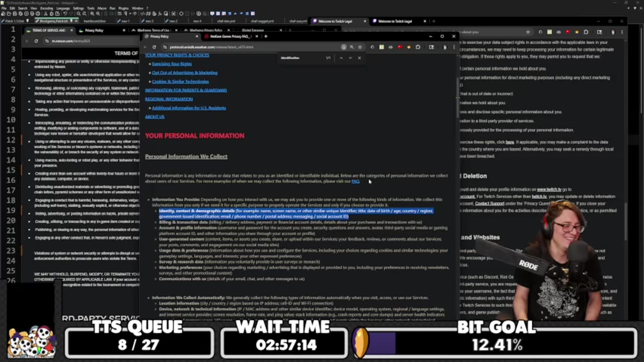Click the FAQ link in the personal information paragraph
644x362 pixels.
(355, 181)
